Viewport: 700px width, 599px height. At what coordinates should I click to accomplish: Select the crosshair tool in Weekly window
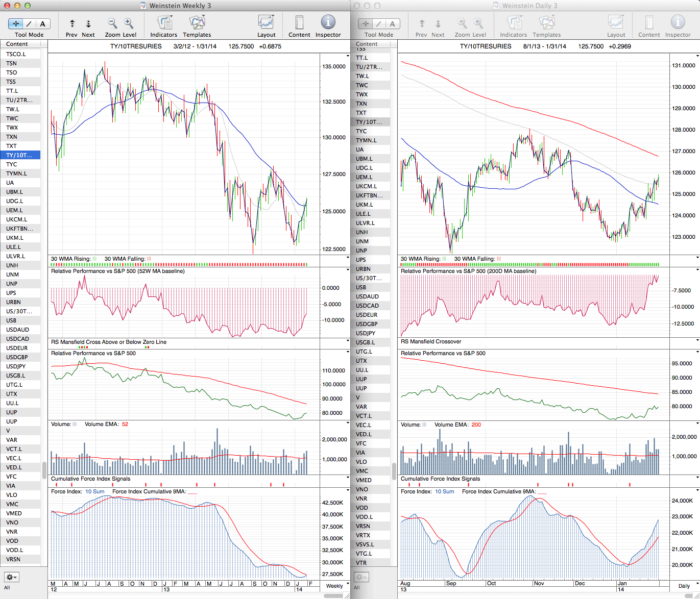tap(16, 23)
